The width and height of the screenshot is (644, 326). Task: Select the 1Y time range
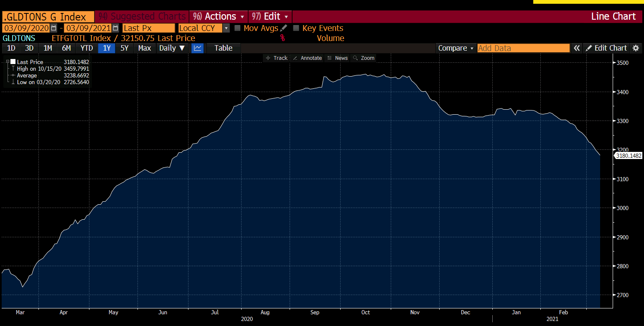(x=107, y=48)
